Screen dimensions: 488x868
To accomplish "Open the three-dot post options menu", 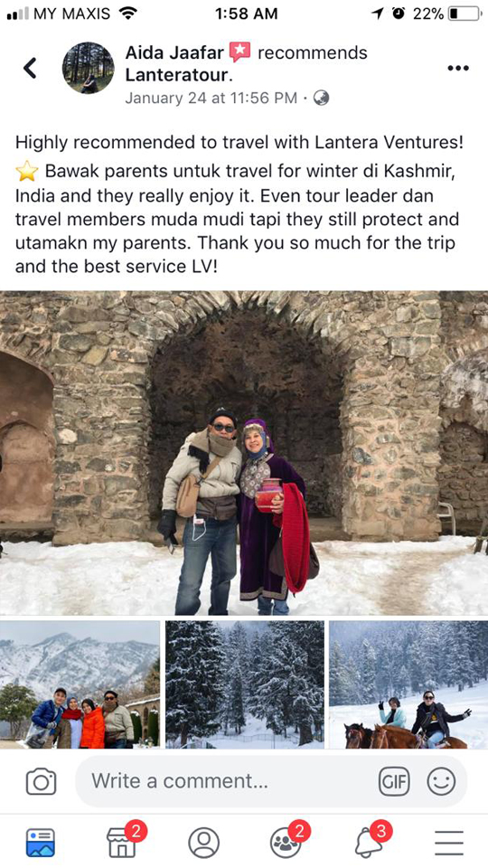I will pos(458,69).
